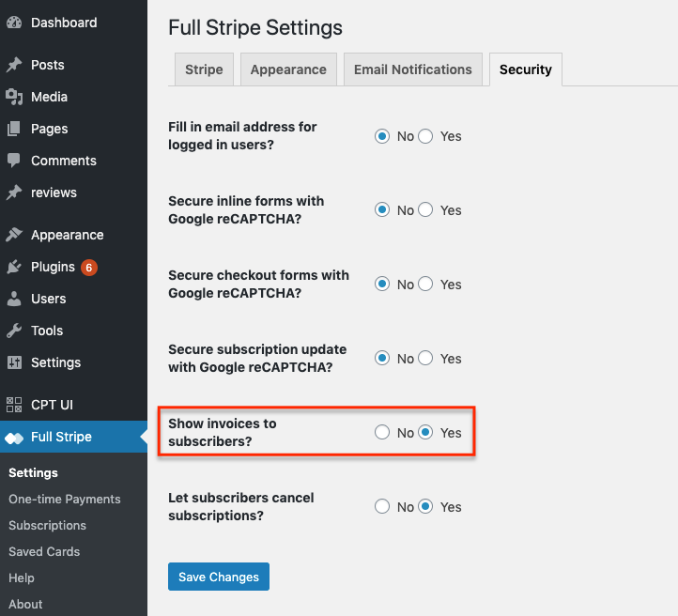The image size is (678, 616).
Task: Choose No for let subscribers cancel subscriptions
Action: (382, 507)
